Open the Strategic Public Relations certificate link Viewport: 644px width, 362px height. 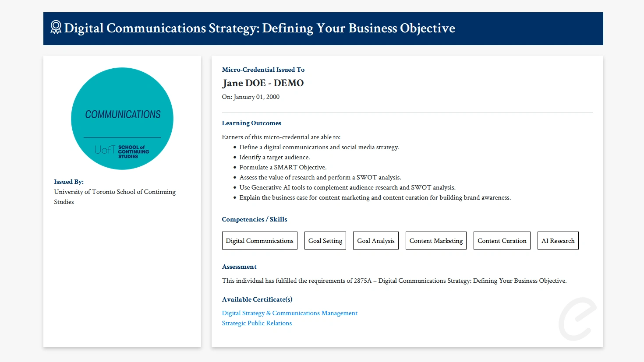pos(257,323)
